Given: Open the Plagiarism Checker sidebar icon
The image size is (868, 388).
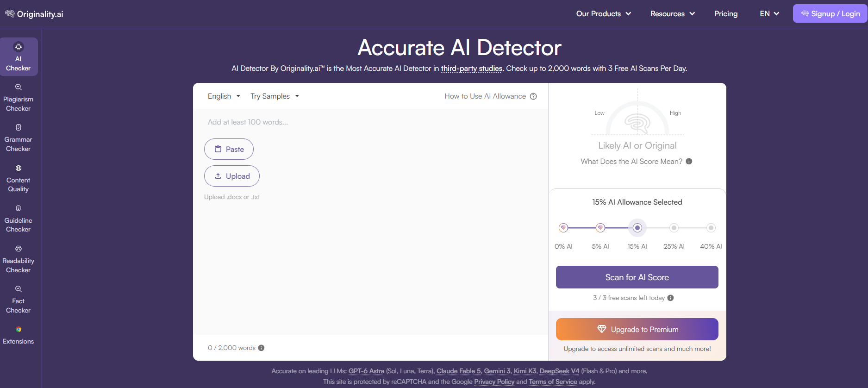Looking at the screenshot, I should point(19,87).
